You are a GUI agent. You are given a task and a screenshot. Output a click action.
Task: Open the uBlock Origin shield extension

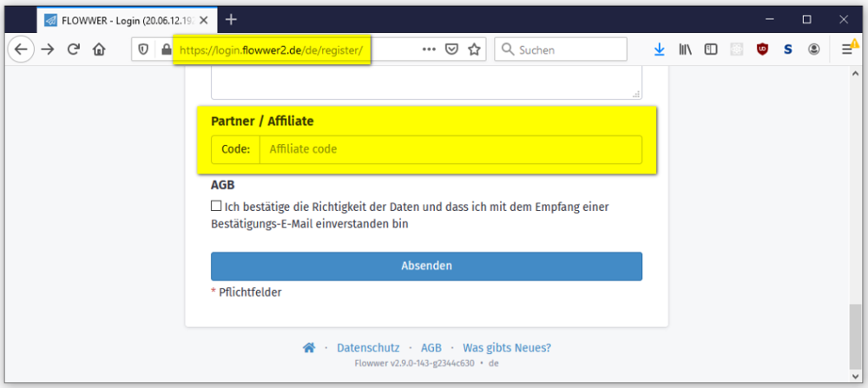[x=762, y=49]
